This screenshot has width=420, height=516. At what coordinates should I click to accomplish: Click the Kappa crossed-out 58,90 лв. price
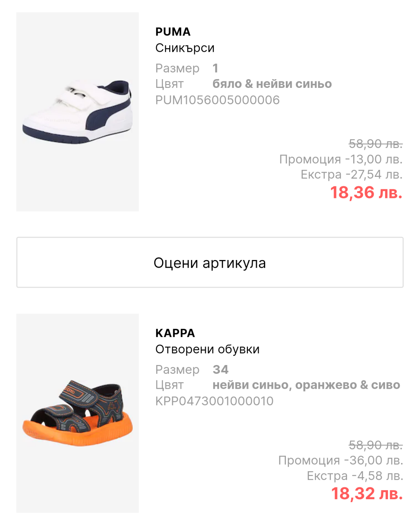[x=376, y=445]
